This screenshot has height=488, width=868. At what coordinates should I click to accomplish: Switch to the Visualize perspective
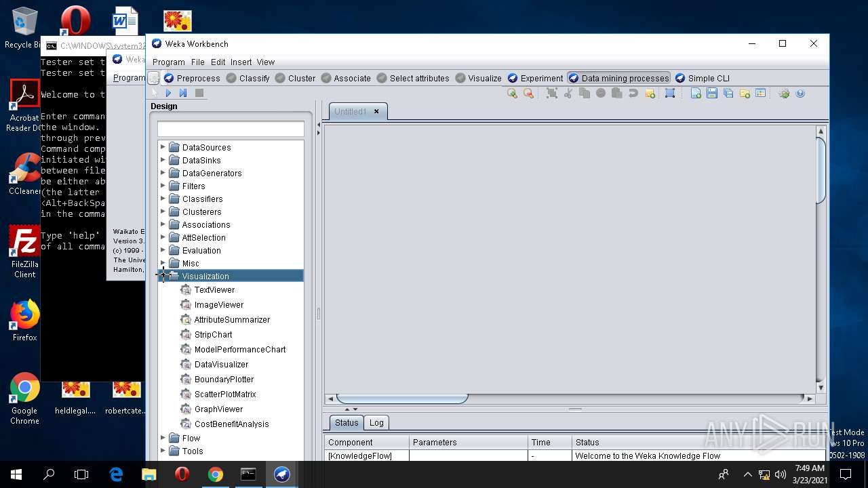[479, 78]
